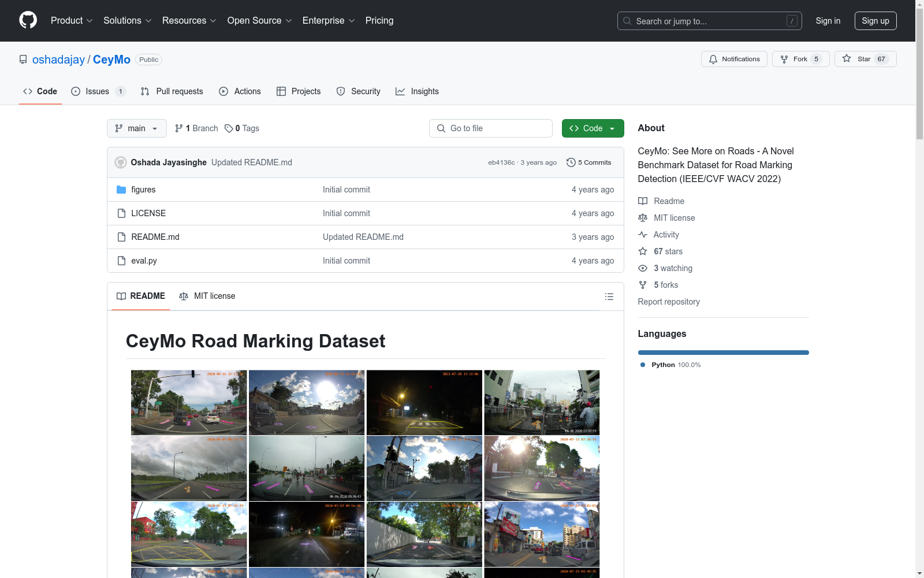Click the GitHub logo icon
This screenshot has height=578, width=924.
tap(28, 20)
